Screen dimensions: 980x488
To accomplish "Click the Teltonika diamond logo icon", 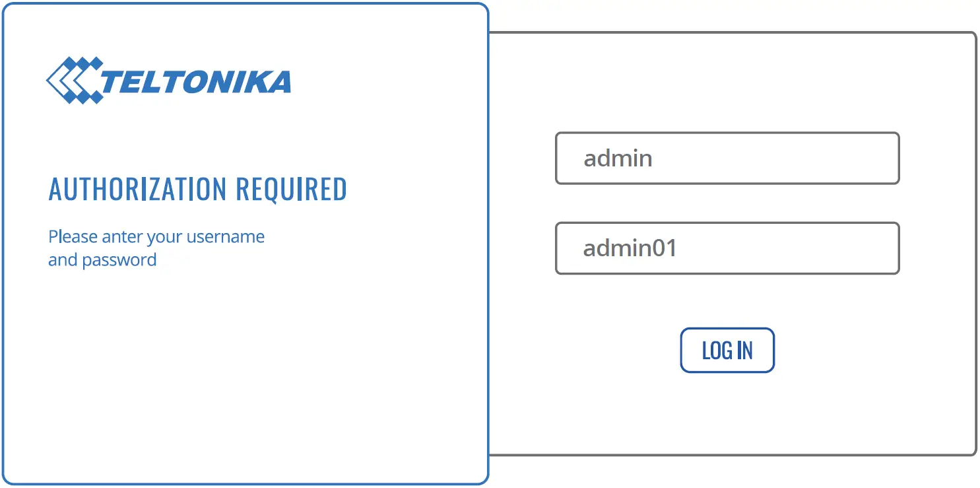I will [74, 81].
